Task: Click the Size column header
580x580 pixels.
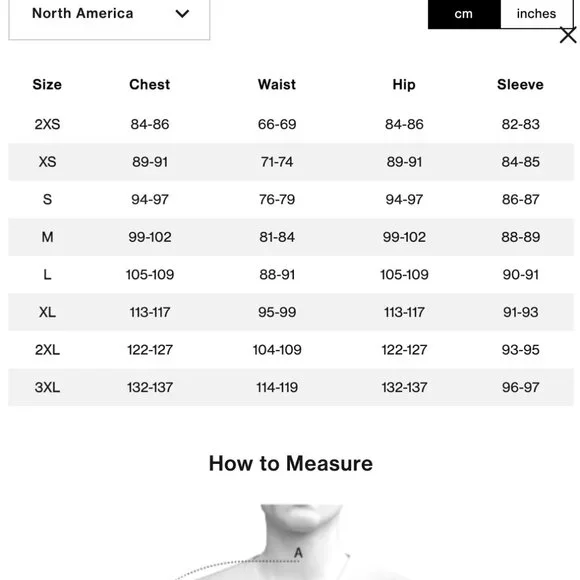Action: pyautogui.click(x=47, y=84)
